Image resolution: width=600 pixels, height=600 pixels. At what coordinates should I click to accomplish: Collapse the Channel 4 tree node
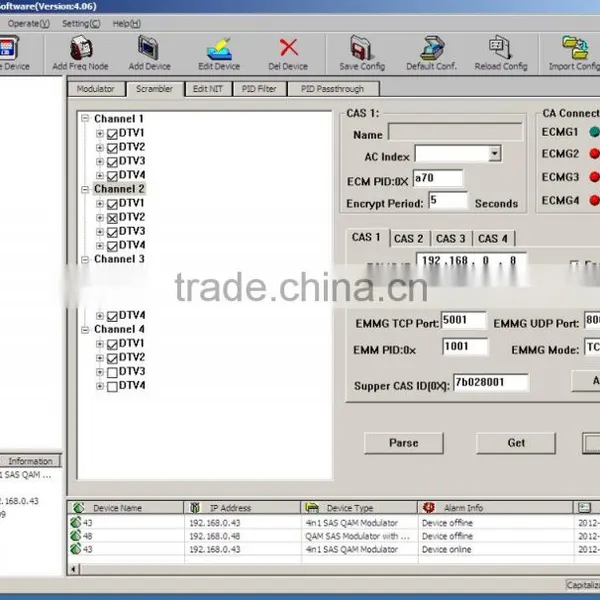click(85, 329)
